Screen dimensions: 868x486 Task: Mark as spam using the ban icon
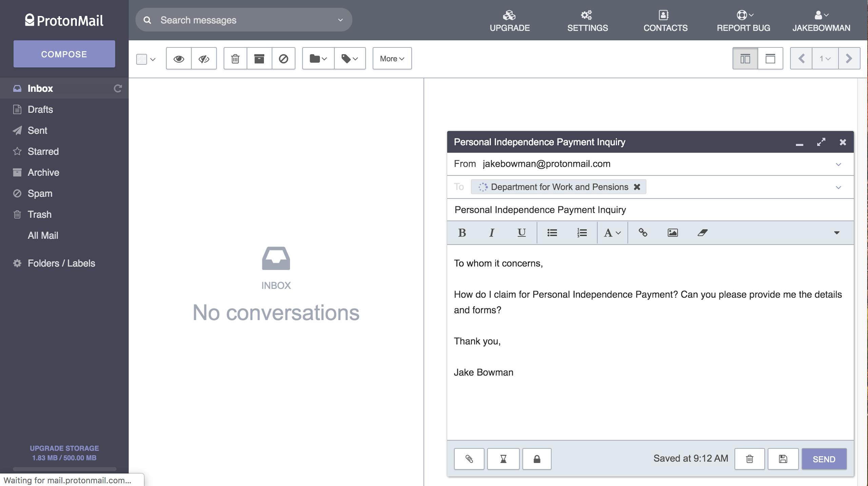point(283,59)
